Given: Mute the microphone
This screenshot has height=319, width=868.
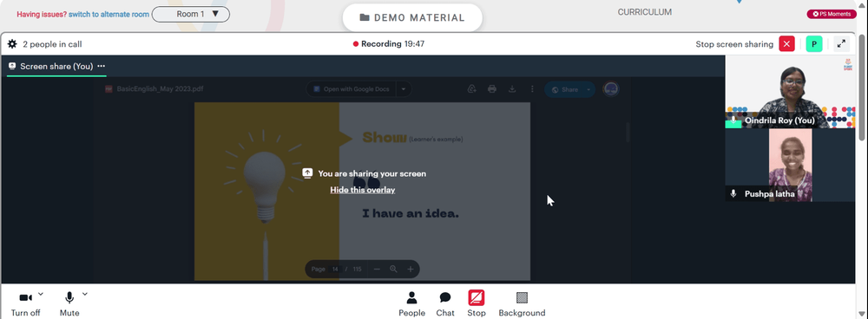Looking at the screenshot, I should point(69,303).
